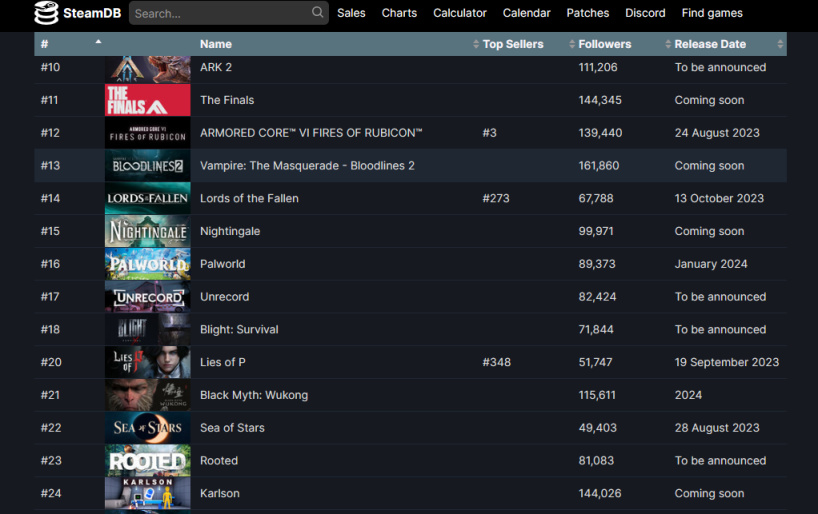Open Rooted game thumbnail
The width and height of the screenshot is (818, 514).
coord(148,460)
